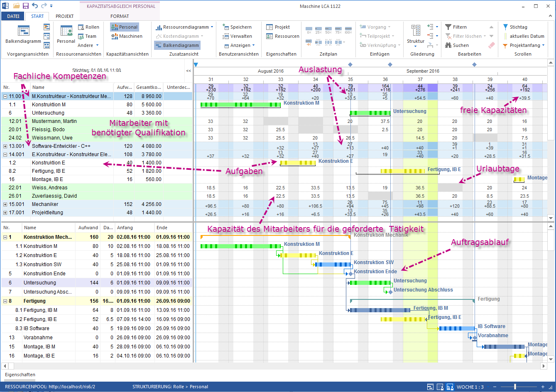This screenshot has width=556, height=392.
Task: Undo the last action
Action: tap(34, 6)
